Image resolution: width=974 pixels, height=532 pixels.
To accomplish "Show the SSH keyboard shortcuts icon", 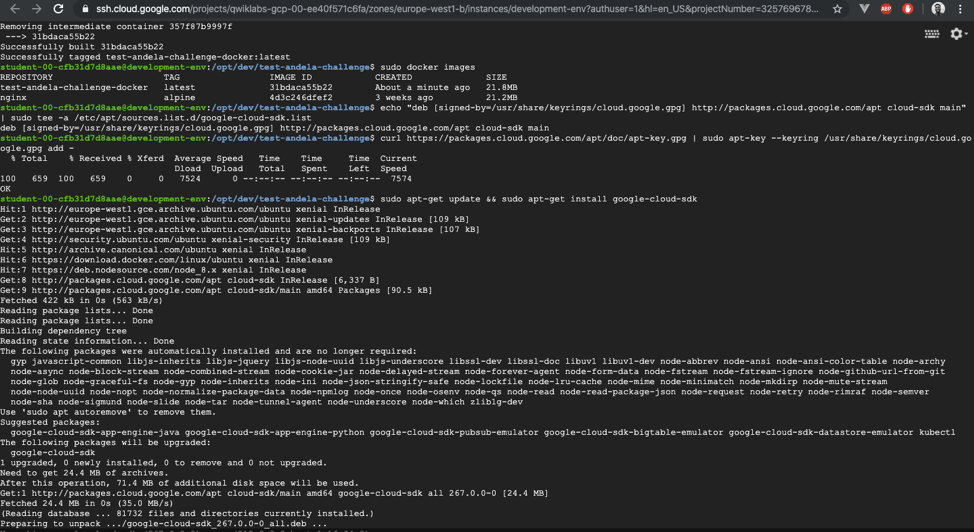I will point(932,34).
